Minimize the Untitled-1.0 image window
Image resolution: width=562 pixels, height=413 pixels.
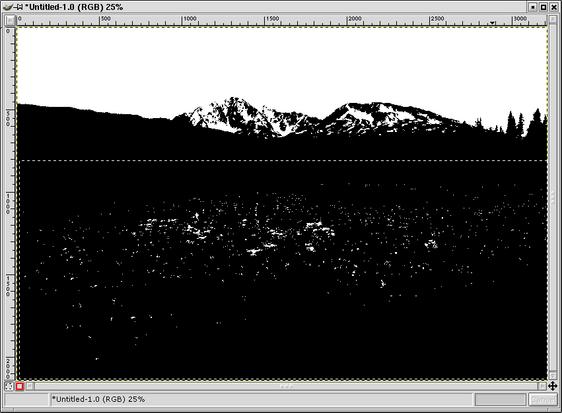click(x=533, y=7)
